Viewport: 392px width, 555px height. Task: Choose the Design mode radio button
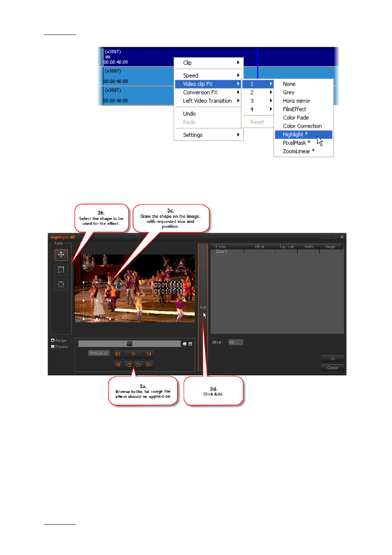pos(53,340)
